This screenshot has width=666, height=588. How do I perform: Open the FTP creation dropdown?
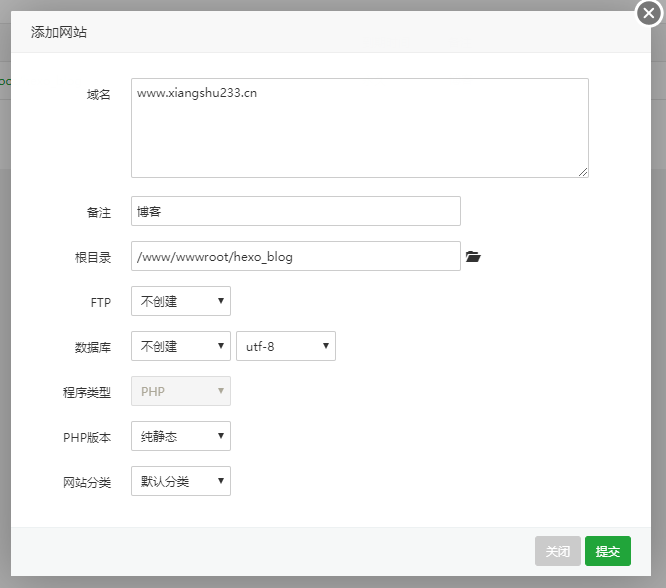(x=181, y=301)
